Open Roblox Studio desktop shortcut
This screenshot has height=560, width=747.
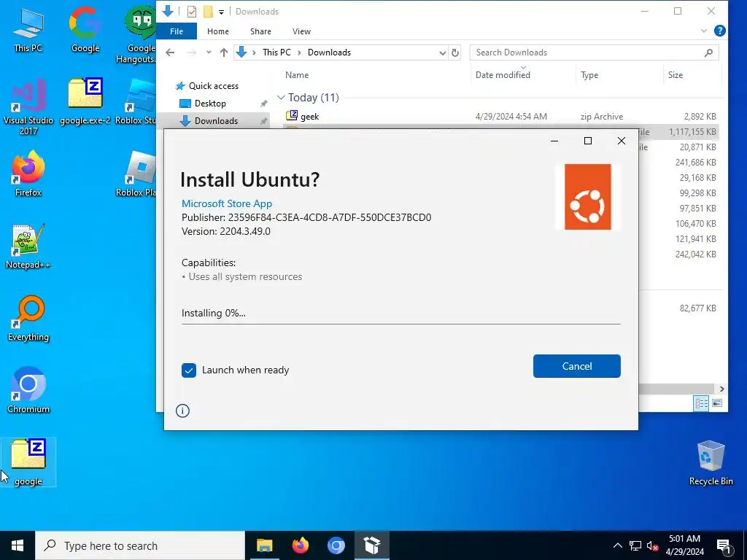pos(138,101)
